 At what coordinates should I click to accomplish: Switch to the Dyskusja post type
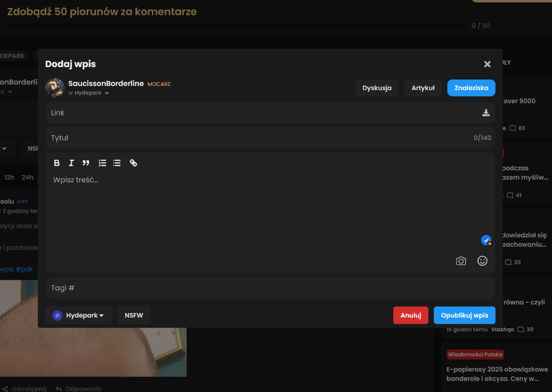point(377,88)
